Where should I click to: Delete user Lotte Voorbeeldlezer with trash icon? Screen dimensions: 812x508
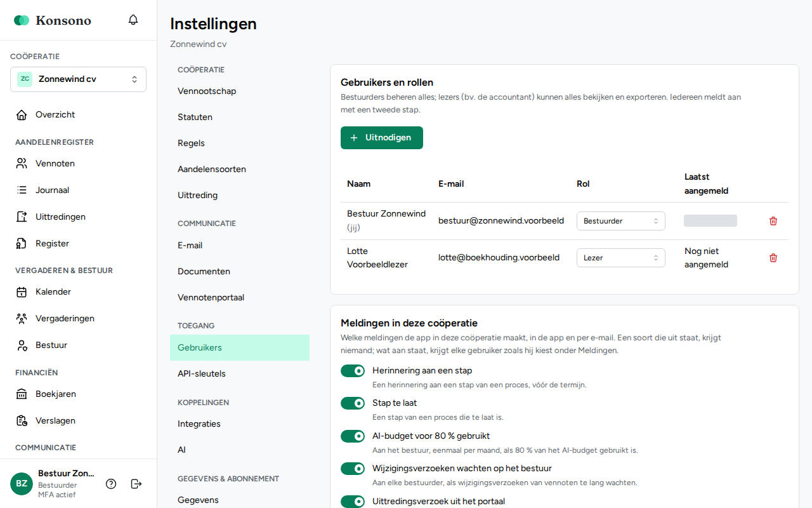[773, 258]
